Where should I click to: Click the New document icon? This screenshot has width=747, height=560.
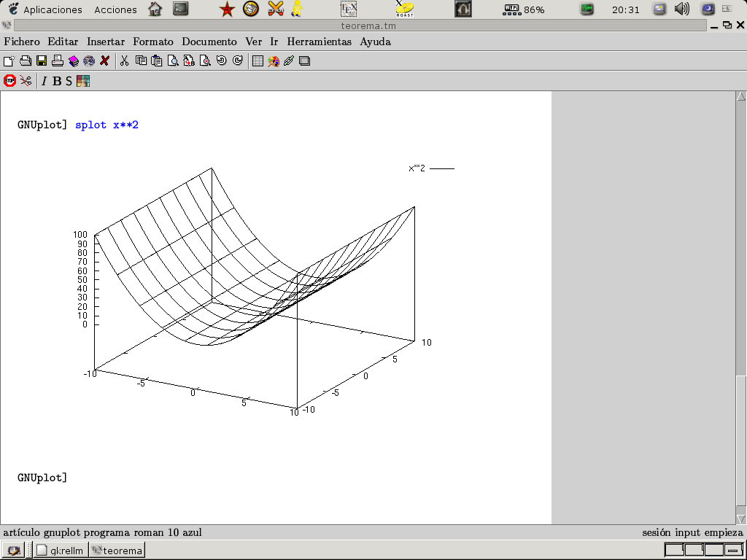(9, 61)
